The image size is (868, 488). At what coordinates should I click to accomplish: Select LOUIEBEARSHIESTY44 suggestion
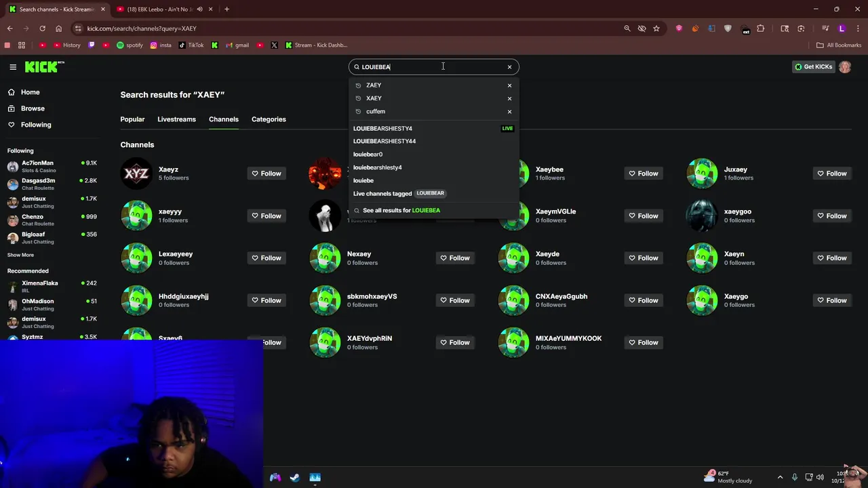click(x=434, y=141)
